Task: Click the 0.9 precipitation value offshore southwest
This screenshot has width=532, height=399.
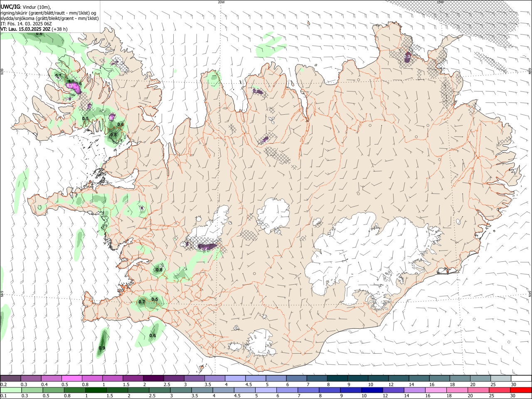Action: point(102,348)
